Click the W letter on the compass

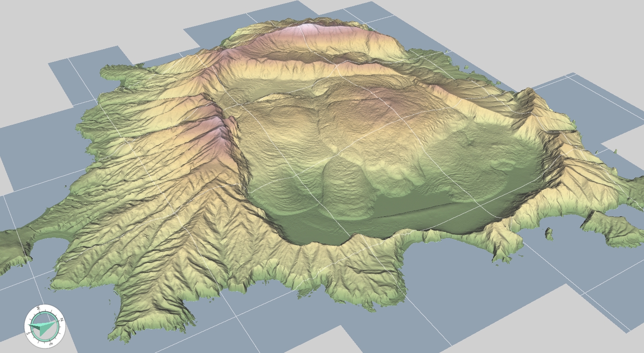(x=38, y=308)
